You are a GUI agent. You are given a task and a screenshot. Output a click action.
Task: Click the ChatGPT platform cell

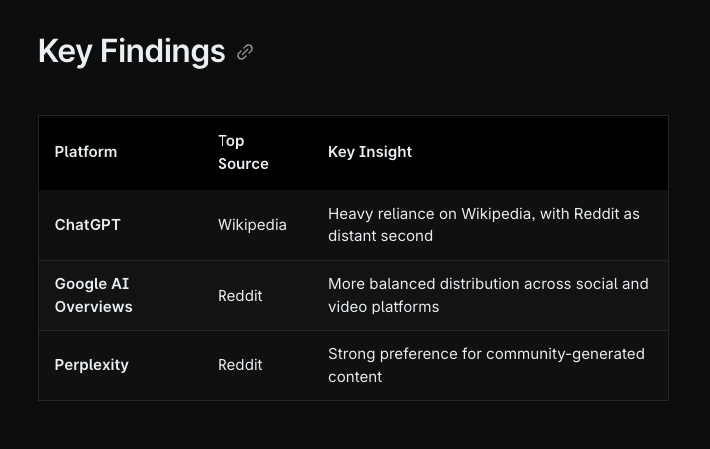[x=88, y=225]
